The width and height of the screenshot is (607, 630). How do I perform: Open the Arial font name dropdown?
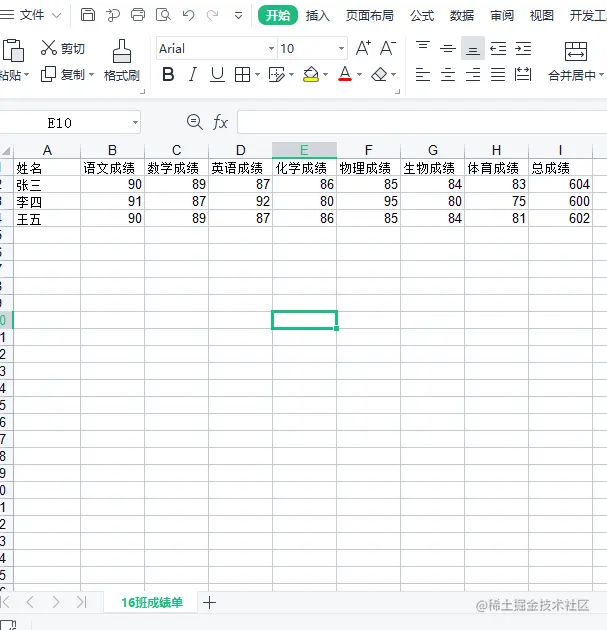click(x=272, y=49)
